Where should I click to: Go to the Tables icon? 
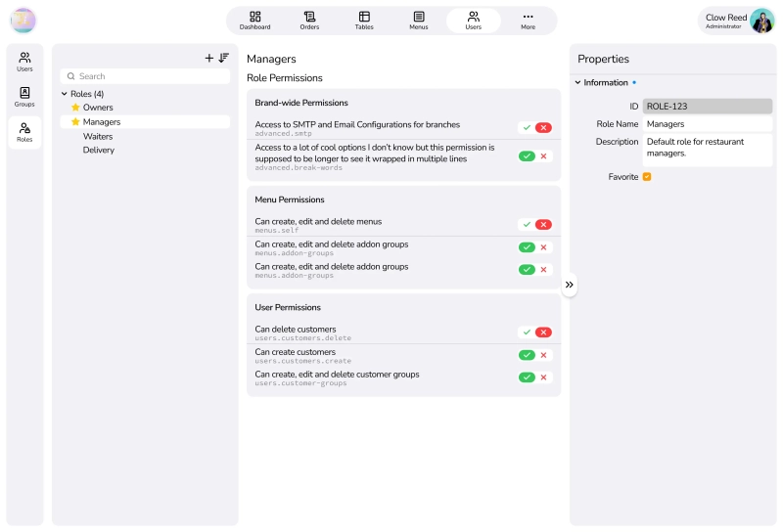364,17
